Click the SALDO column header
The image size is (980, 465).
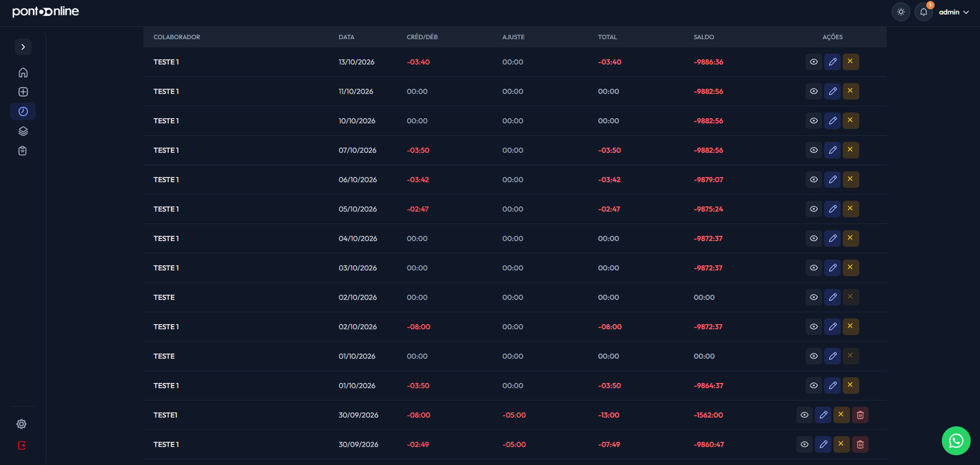(704, 37)
